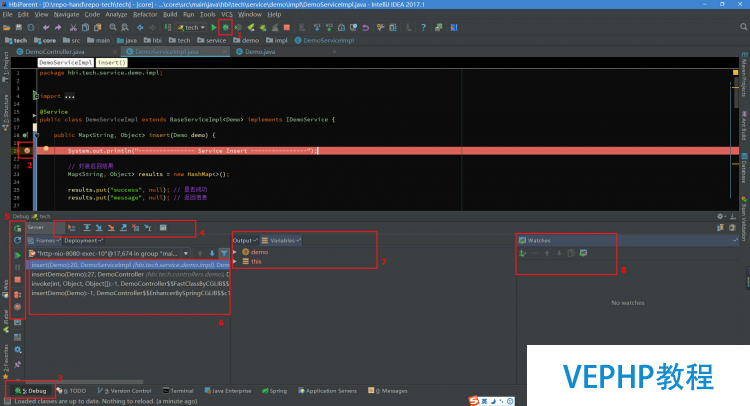Resume program with the green play icon

[18, 255]
